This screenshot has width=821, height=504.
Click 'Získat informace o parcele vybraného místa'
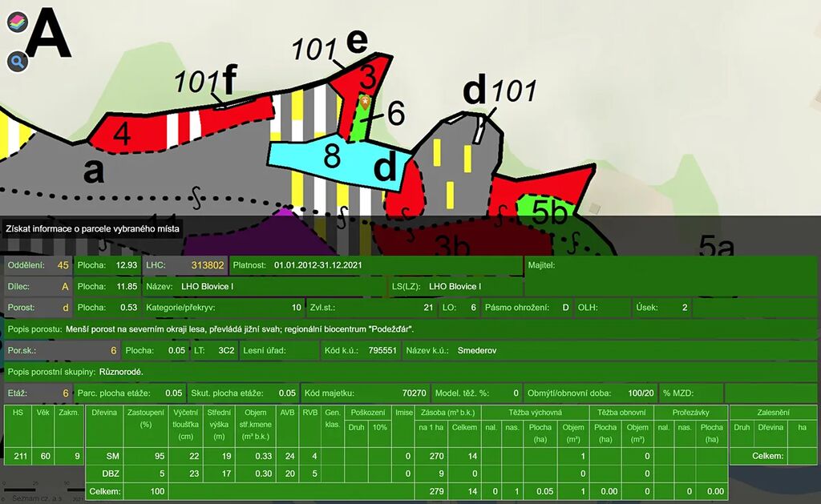pyautogui.click(x=93, y=228)
